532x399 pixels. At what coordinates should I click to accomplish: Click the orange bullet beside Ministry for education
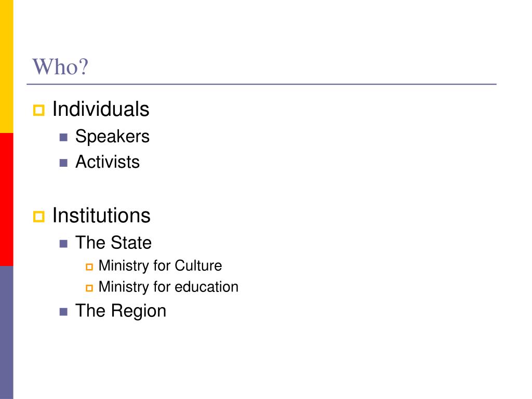tap(89, 288)
